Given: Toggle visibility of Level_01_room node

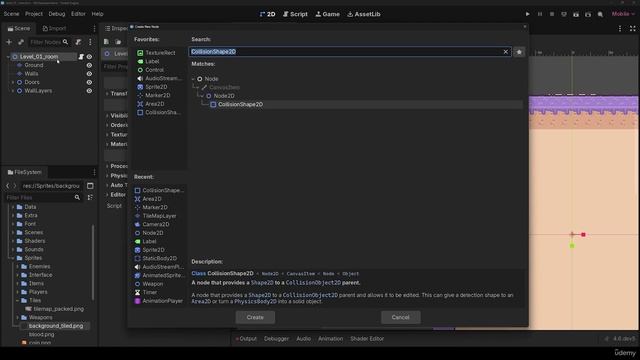Looking at the screenshot, I should click(89, 57).
